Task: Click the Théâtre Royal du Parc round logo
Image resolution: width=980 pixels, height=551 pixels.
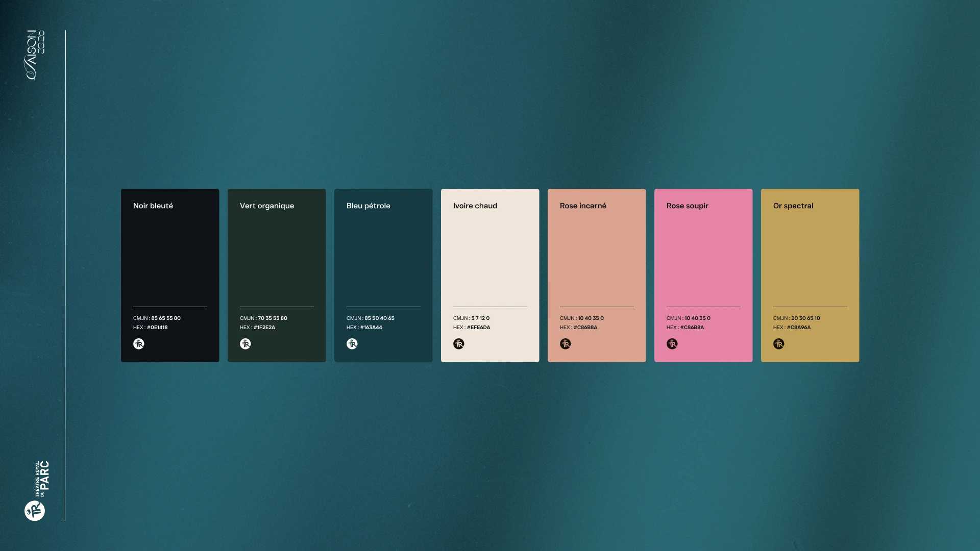Action: 35,511
